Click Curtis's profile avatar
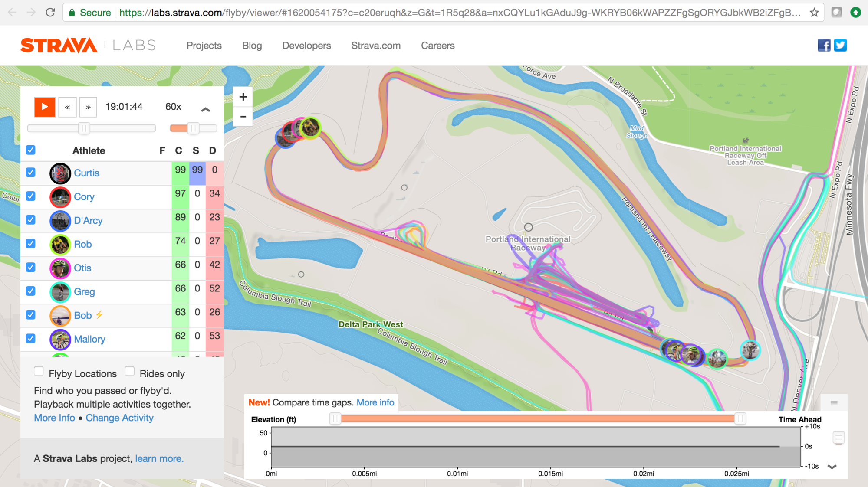This screenshot has width=868, height=487. 60,173
